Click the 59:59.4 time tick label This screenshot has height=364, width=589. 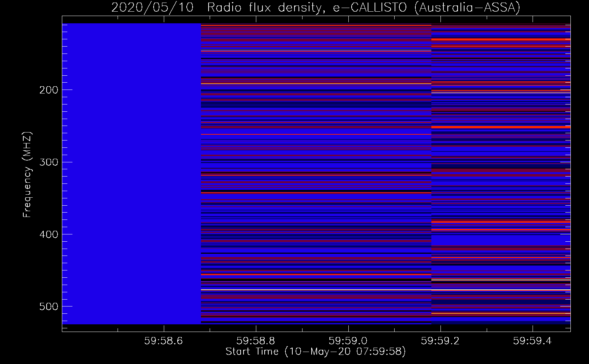(x=533, y=341)
